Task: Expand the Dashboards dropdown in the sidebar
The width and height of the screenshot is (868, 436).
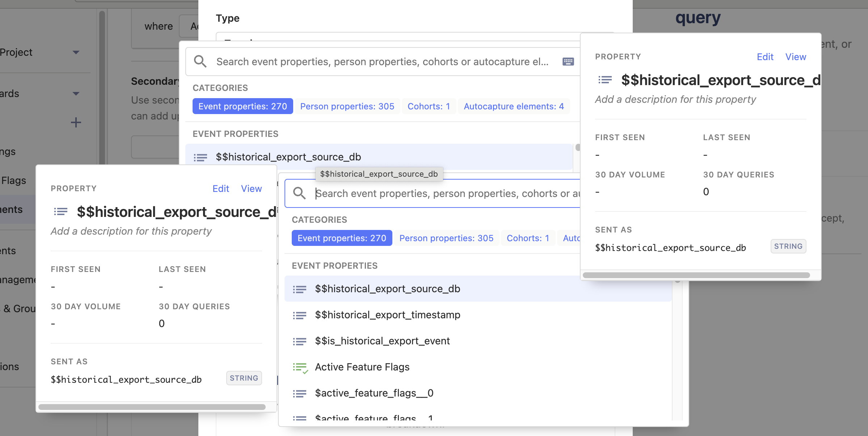Action: click(x=76, y=93)
